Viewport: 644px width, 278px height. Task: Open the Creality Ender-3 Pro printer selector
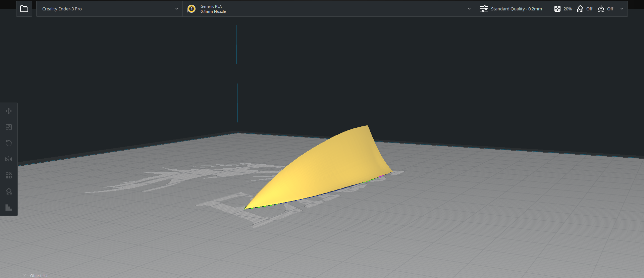109,9
